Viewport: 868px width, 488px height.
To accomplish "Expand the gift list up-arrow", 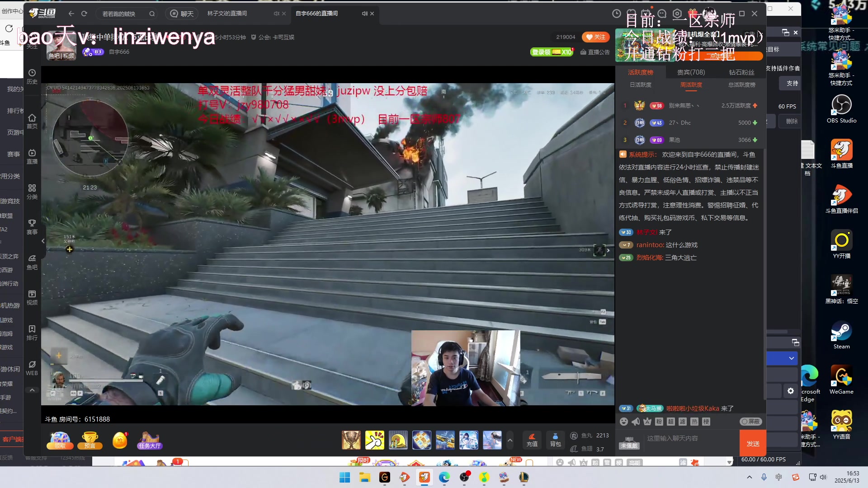I will point(510,440).
